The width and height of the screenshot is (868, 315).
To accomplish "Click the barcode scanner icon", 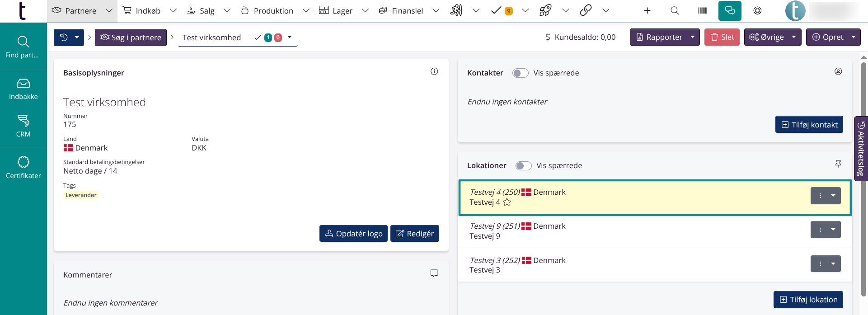I will pos(702,11).
